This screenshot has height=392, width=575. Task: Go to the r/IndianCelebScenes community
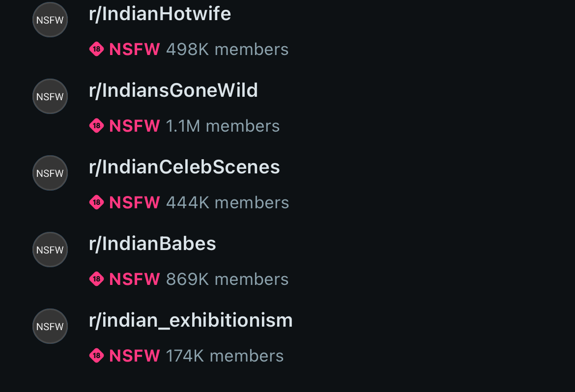click(184, 167)
